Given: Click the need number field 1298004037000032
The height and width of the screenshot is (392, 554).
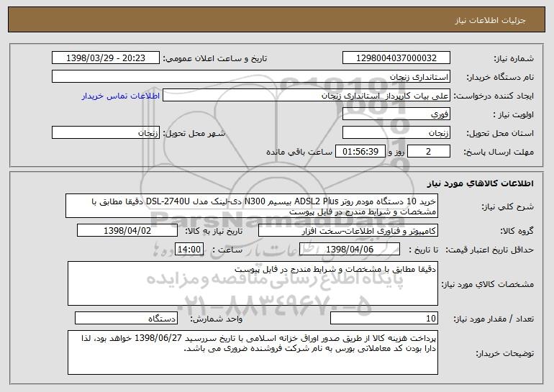Looking at the screenshot, I should pos(396,58).
